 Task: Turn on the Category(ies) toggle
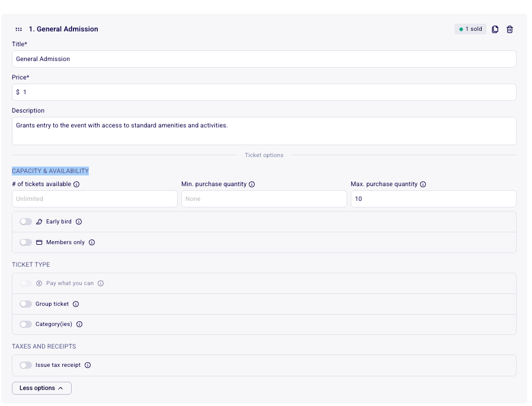coord(26,324)
